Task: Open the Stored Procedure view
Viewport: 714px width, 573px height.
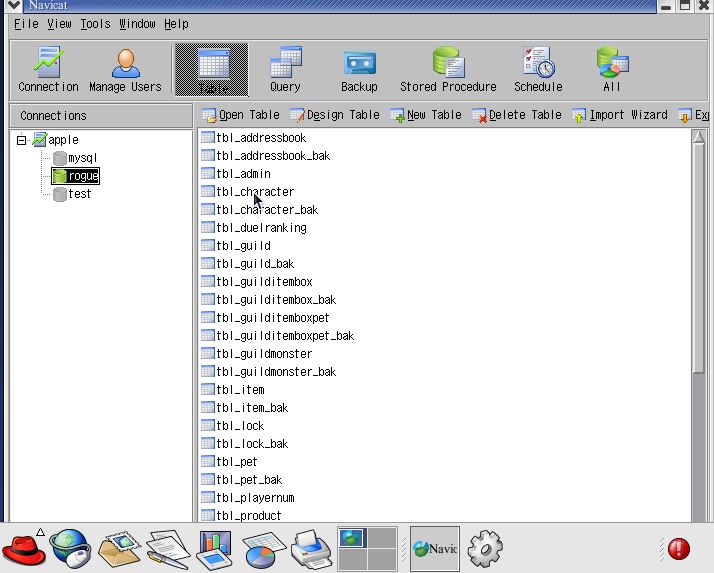Action: point(448,70)
